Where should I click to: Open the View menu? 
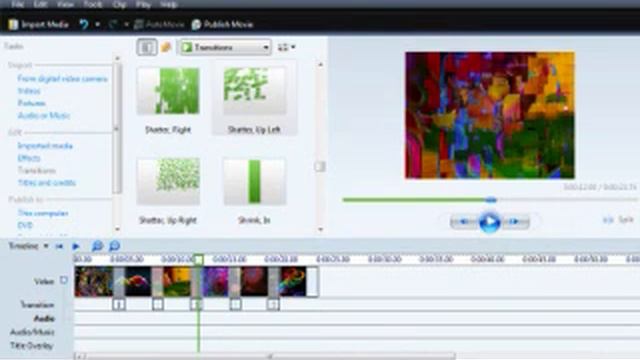coord(65,4)
